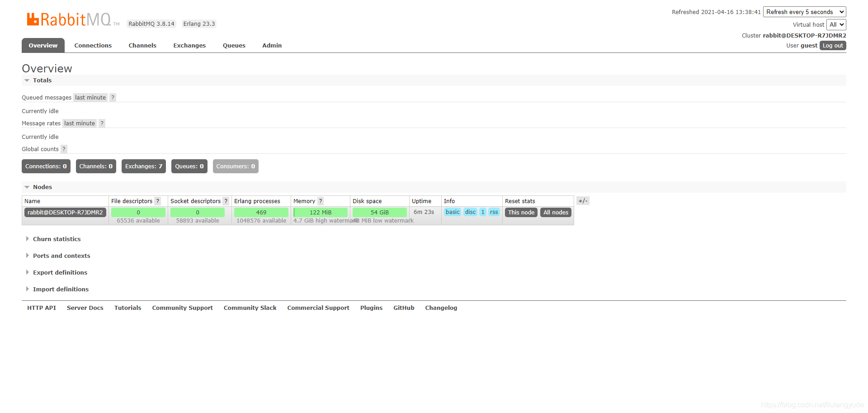The width and height of the screenshot is (868, 413).
Task: Open Community Slack link
Action: click(250, 308)
